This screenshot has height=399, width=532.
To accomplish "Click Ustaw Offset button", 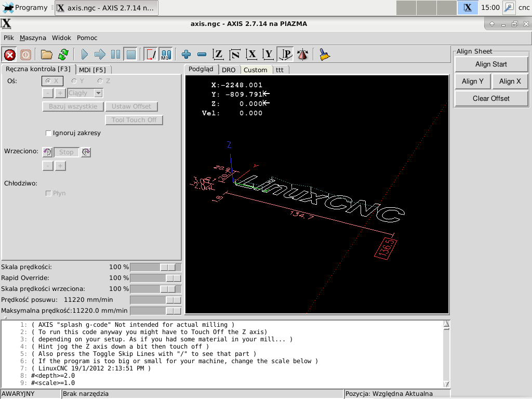I will [131, 107].
